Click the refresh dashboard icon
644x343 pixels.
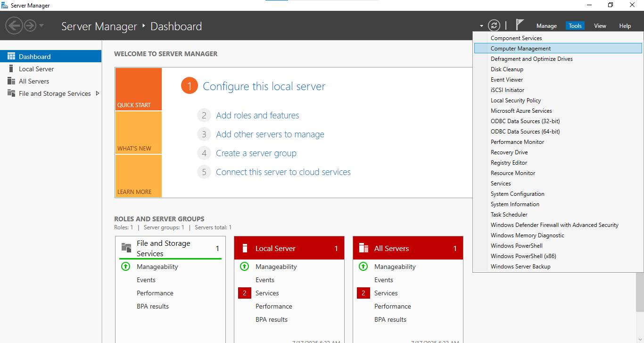pos(494,25)
